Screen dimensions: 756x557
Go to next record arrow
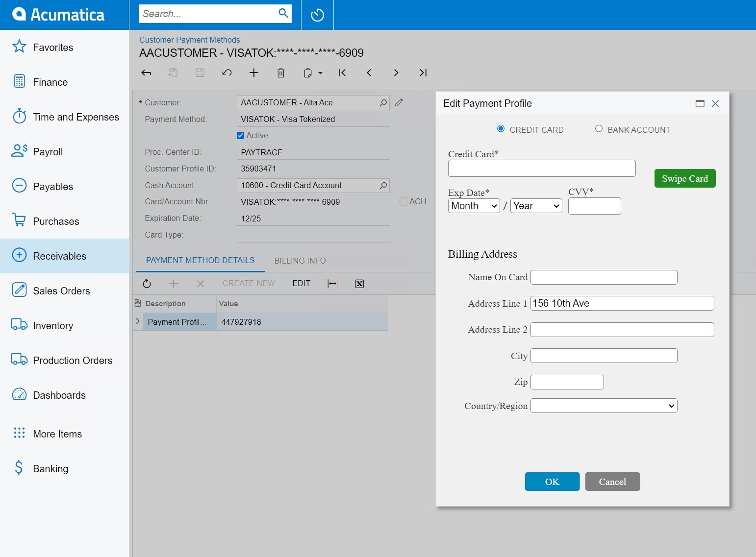(x=396, y=73)
